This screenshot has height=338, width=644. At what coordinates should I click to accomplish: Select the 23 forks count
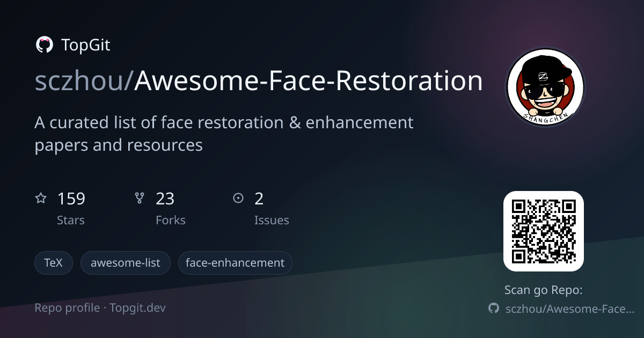pyautogui.click(x=165, y=199)
